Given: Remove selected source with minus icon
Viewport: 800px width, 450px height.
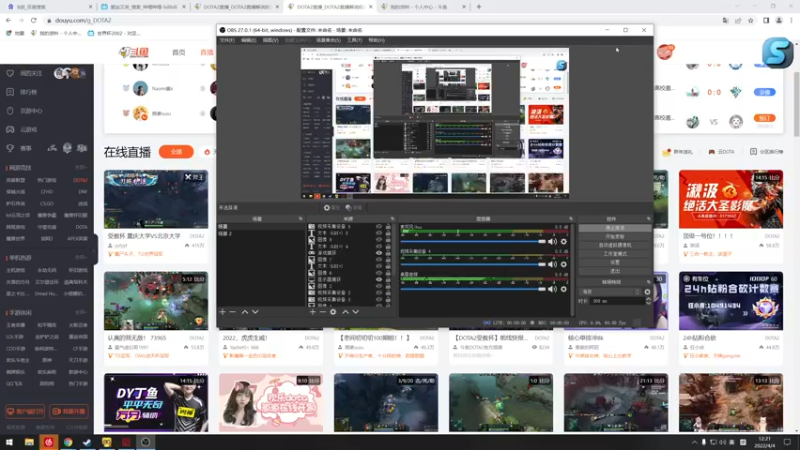Looking at the screenshot, I should 322,312.
